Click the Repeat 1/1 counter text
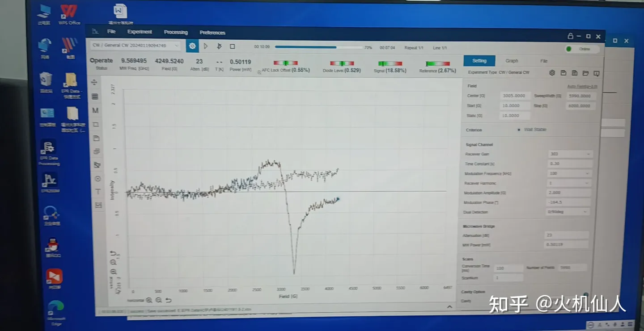Screen dimensions: 644x331 pyautogui.click(x=414, y=48)
